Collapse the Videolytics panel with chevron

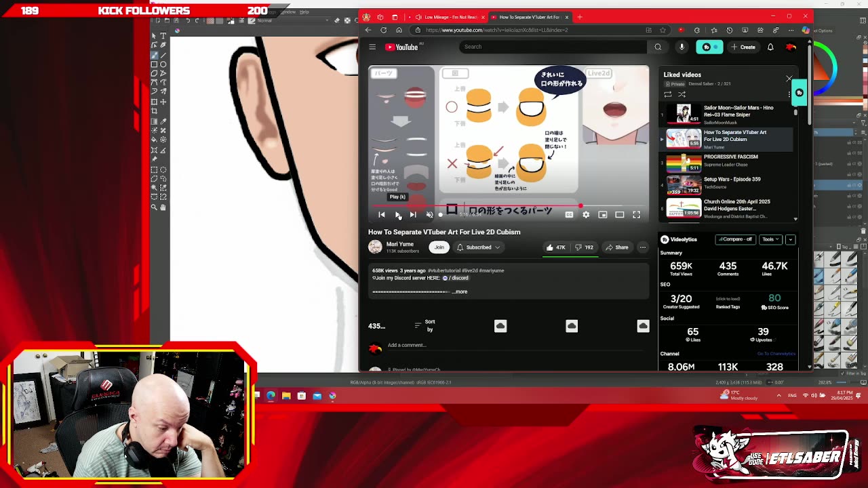(x=790, y=239)
